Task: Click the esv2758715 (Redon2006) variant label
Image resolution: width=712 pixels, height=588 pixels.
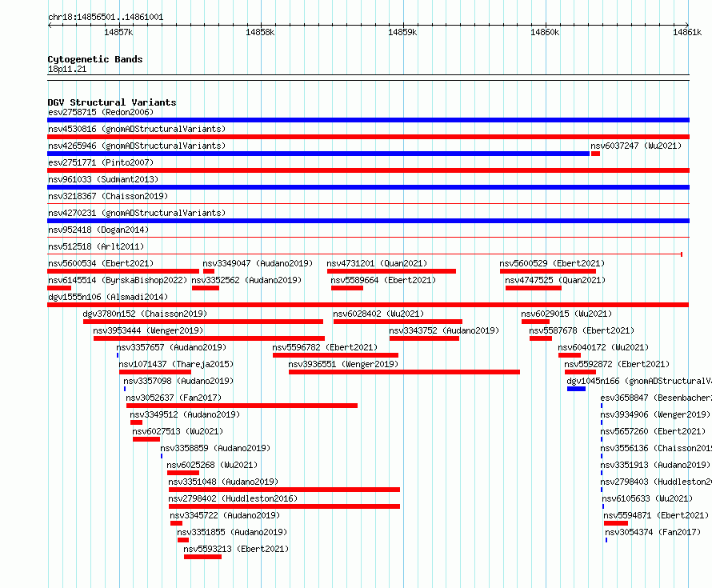Action: [x=101, y=112]
